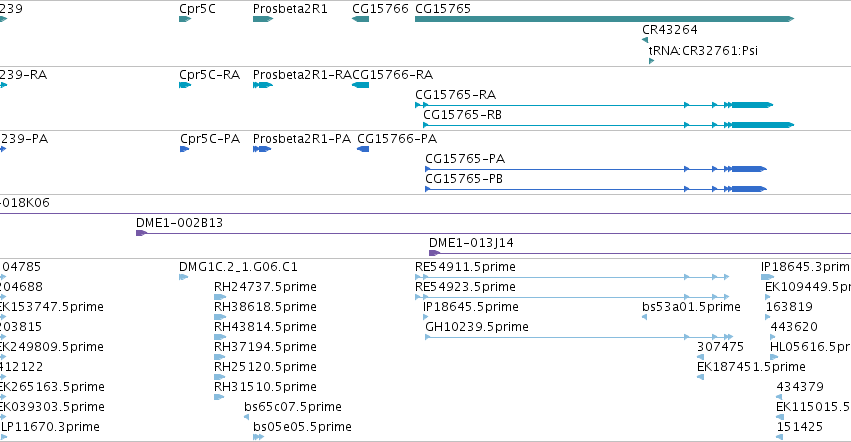Select the DMG1C.2_1.G06.C1 feature label
851x442 pixels.
[238, 267]
